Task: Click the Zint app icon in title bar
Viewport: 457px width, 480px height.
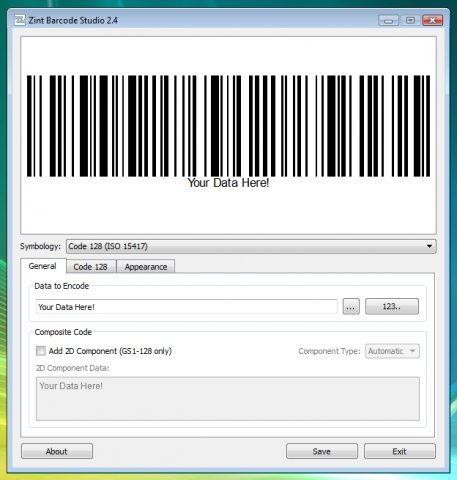Action: pos(20,20)
